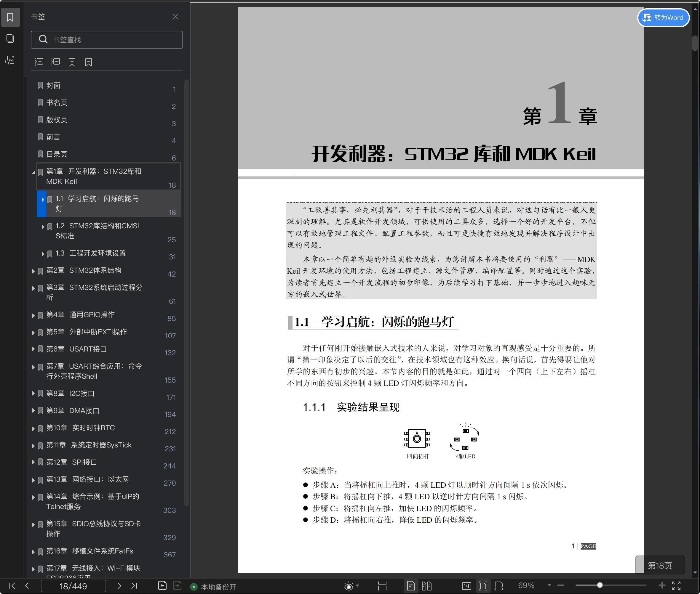Expand 第5章 外部中断EXTI操作
Image resolution: width=700 pixels, height=594 pixels.
33,333
